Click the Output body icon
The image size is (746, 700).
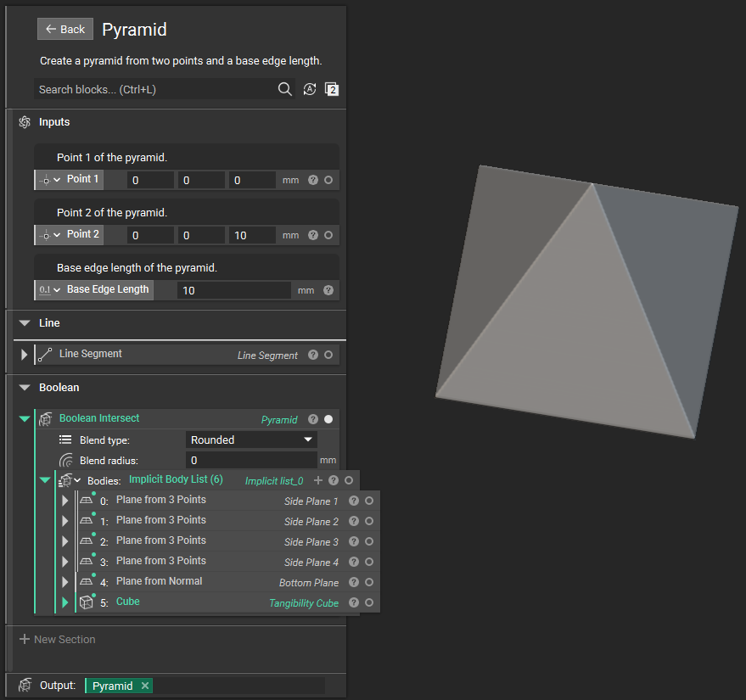[x=25, y=686]
